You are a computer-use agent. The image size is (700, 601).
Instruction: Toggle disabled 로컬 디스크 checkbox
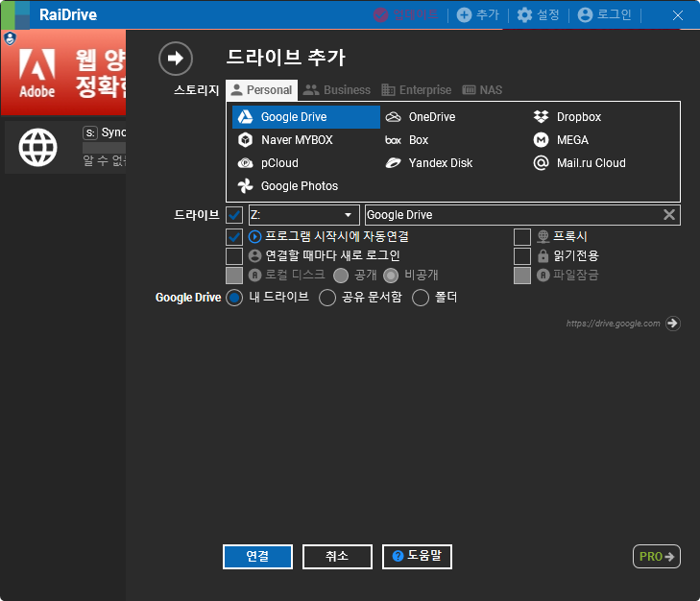point(234,276)
